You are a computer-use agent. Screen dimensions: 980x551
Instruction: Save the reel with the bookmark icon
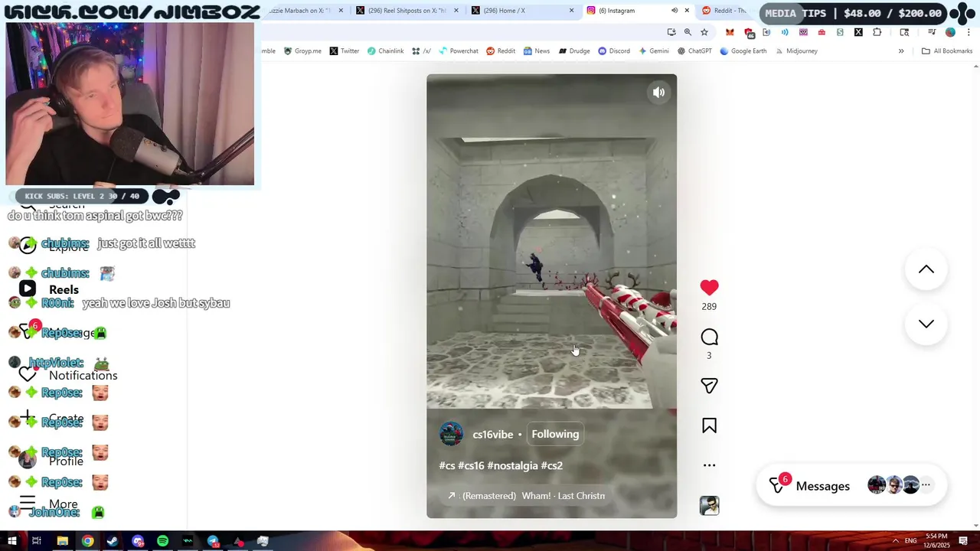point(709,425)
